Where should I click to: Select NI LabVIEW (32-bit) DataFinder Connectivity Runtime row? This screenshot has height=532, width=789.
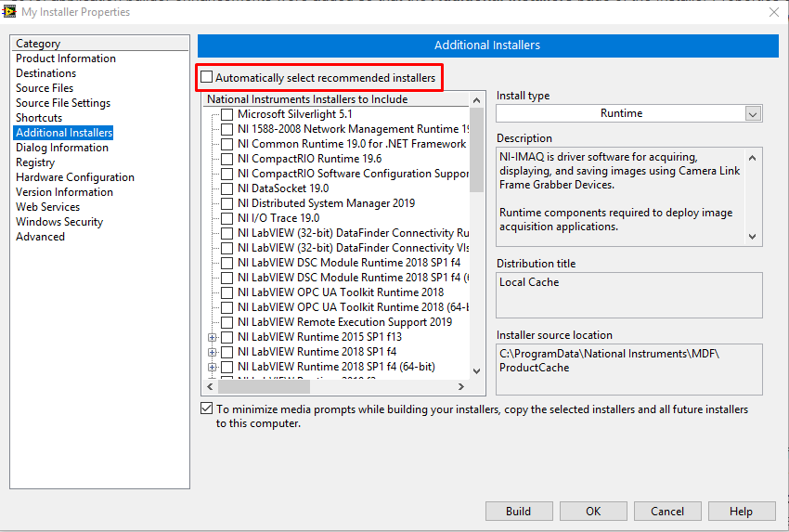point(354,233)
